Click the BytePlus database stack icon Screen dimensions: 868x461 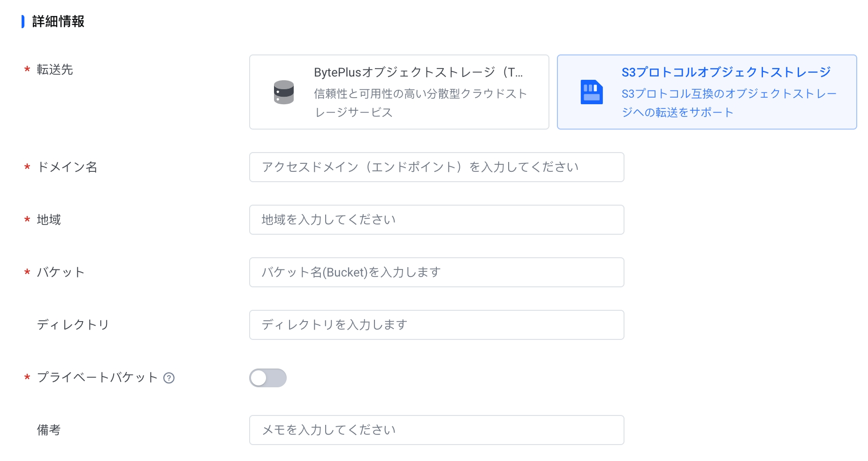284,92
